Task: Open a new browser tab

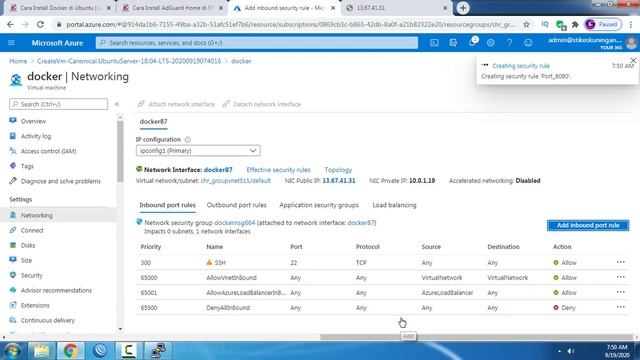Action: (x=463, y=8)
